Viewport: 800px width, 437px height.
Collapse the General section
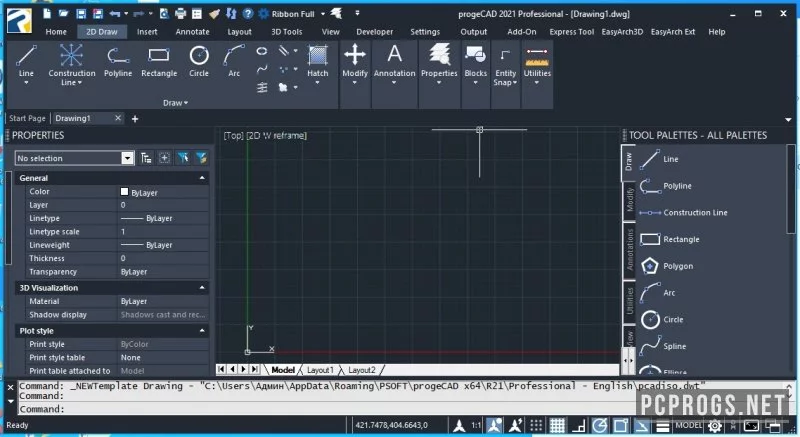pos(202,178)
